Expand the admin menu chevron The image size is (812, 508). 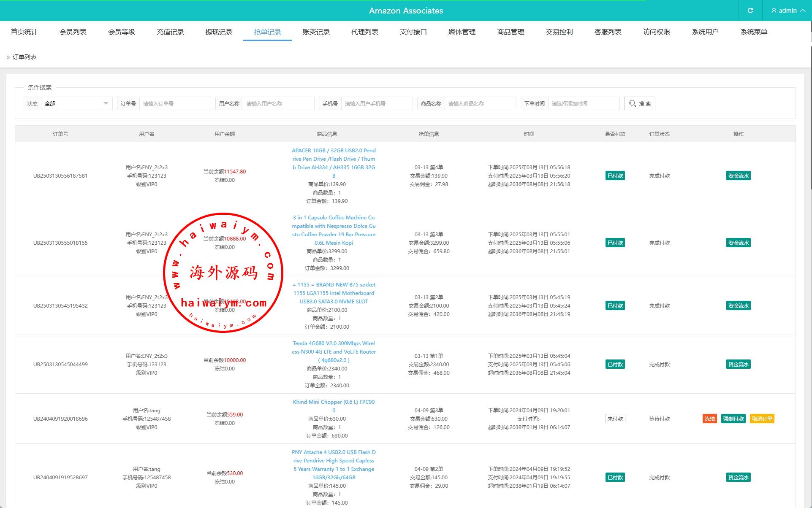point(803,11)
